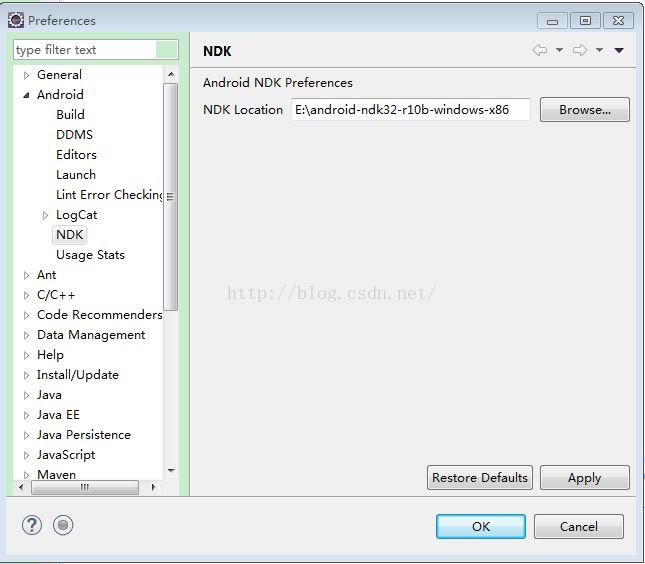The width and height of the screenshot is (645, 564).
Task: Expand the Maven tree node
Action: 27,475
